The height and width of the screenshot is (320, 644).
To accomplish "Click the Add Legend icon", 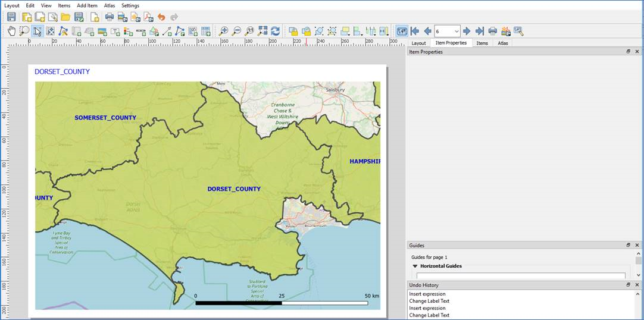I will tap(128, 31).
